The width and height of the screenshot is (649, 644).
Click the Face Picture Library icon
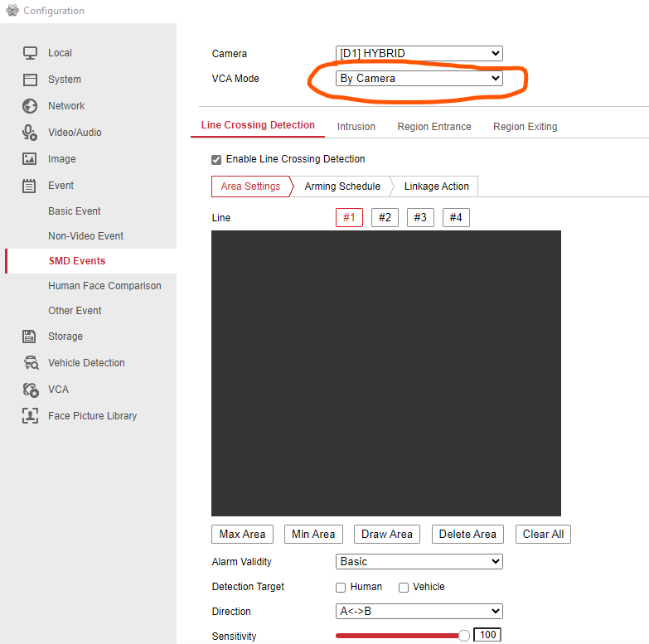[30, 416]
